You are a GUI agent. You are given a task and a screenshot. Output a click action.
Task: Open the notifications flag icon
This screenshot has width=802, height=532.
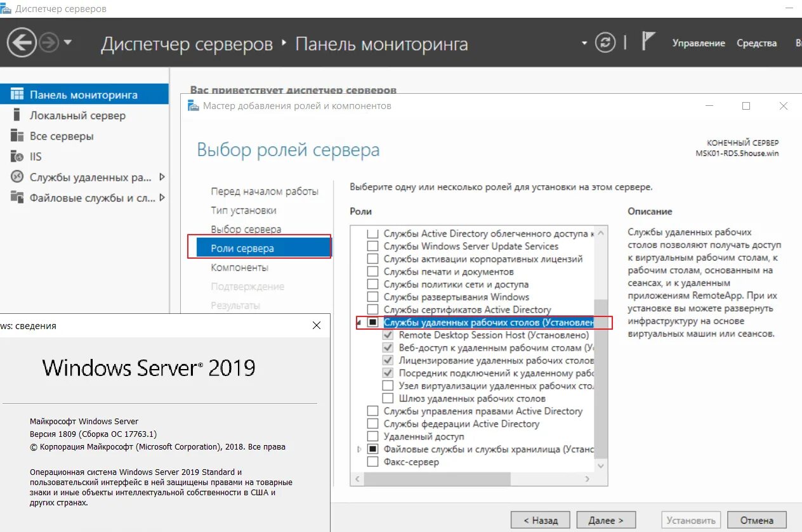648,41
